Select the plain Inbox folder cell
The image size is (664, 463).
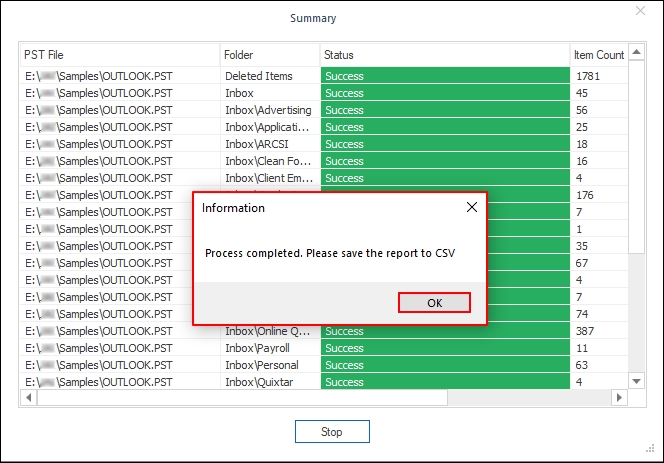pyautogui.click(x=270, y=93)
